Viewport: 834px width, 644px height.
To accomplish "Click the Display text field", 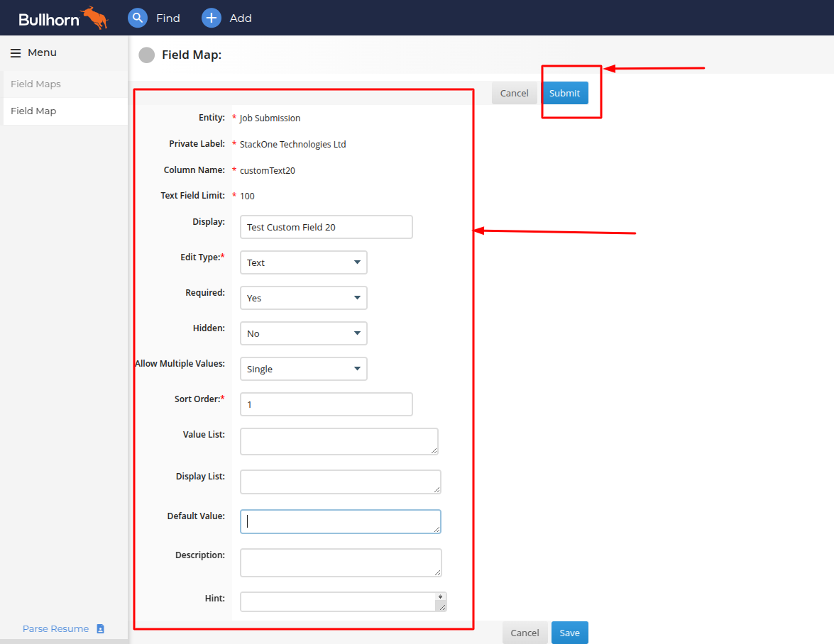I will pyautogui.click(x=326, y=227).
